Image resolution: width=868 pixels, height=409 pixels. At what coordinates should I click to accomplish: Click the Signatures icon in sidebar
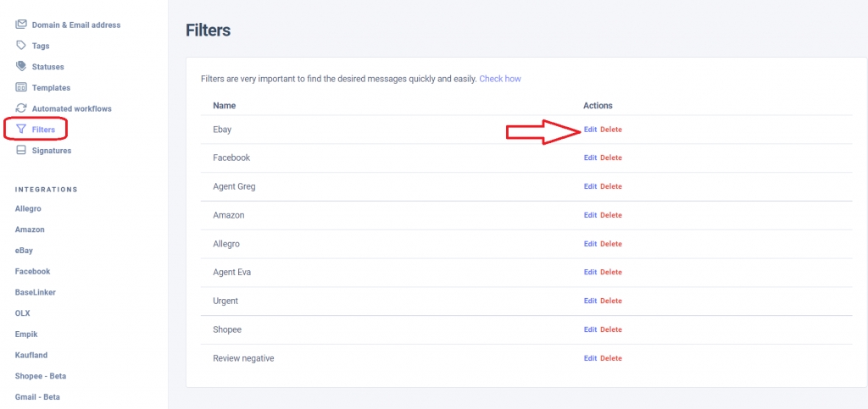[x=21, y=151]
